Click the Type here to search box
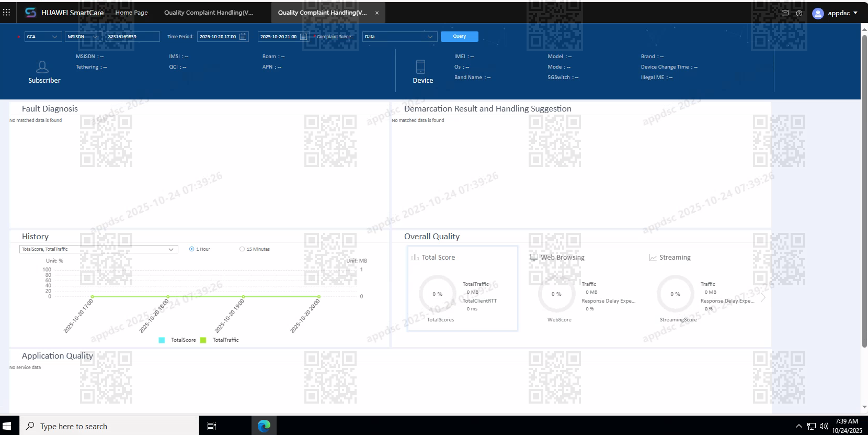Screen dimensions: 868x435 click(x=109, y=426)
